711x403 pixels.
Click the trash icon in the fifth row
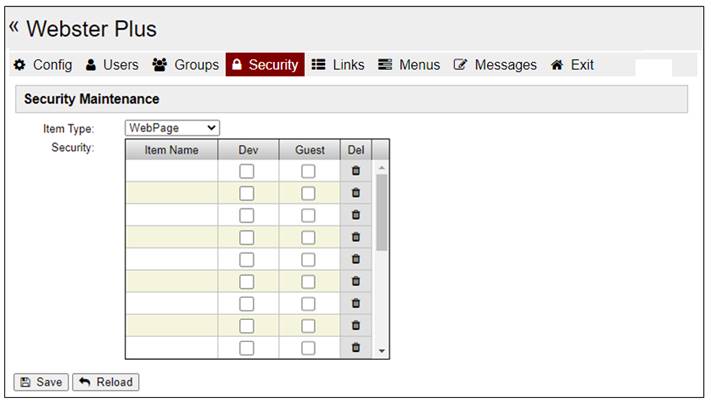click(x=355, y=259)
